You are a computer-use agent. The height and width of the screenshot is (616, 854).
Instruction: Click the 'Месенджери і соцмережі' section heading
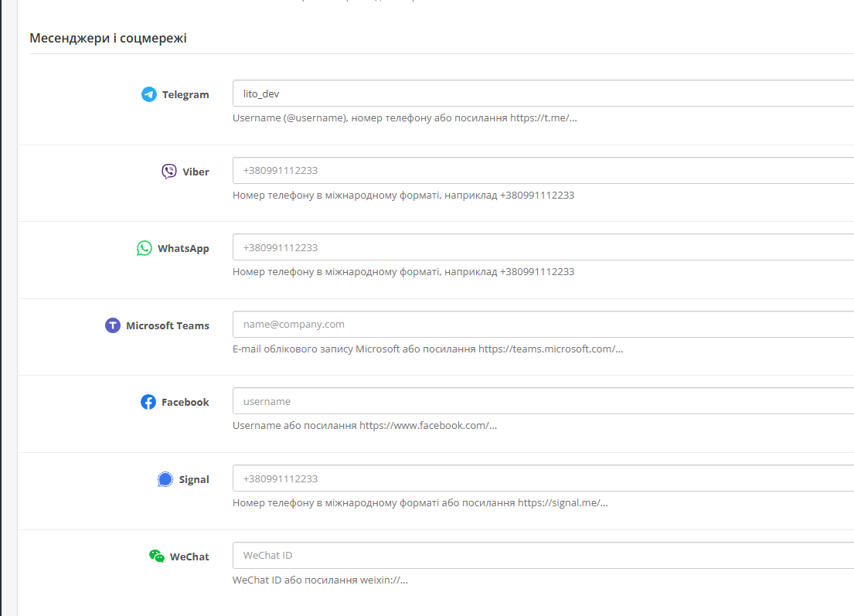coord(108,38)
